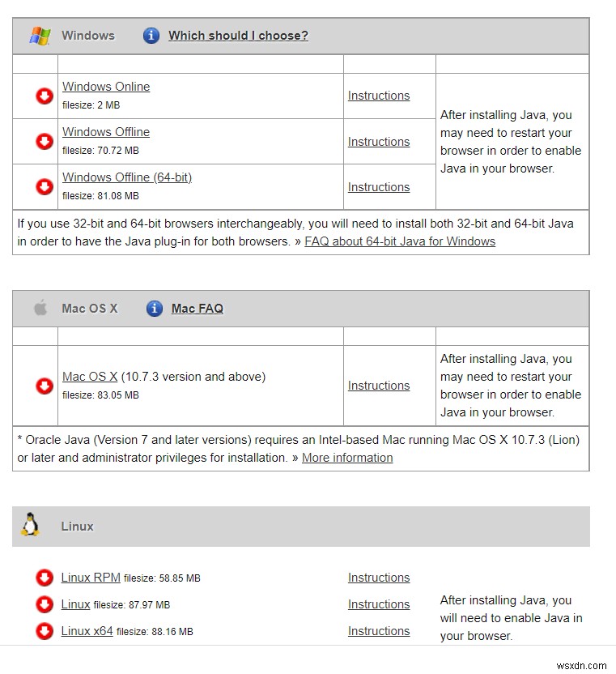Download Windows Online installer

click(105, 87)
